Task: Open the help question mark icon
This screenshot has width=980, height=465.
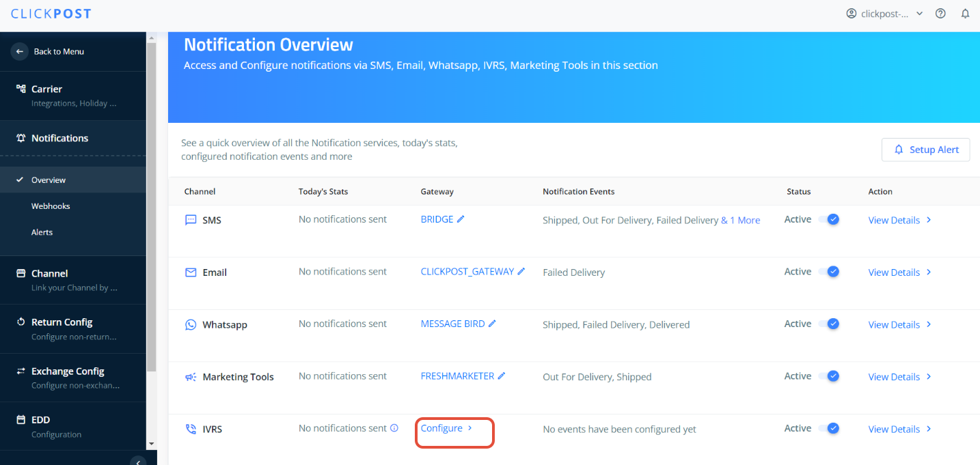Action: tap(940, 14)
